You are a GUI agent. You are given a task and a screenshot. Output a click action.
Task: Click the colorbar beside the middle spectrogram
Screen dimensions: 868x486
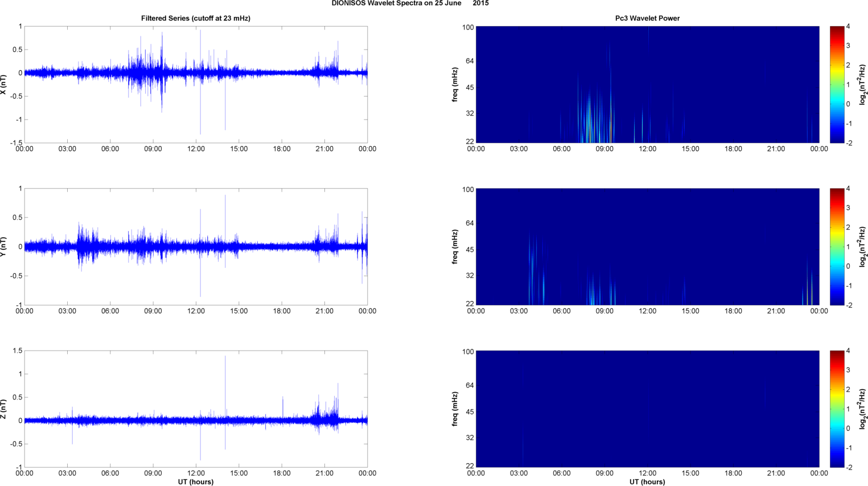(x=836, y=246)
